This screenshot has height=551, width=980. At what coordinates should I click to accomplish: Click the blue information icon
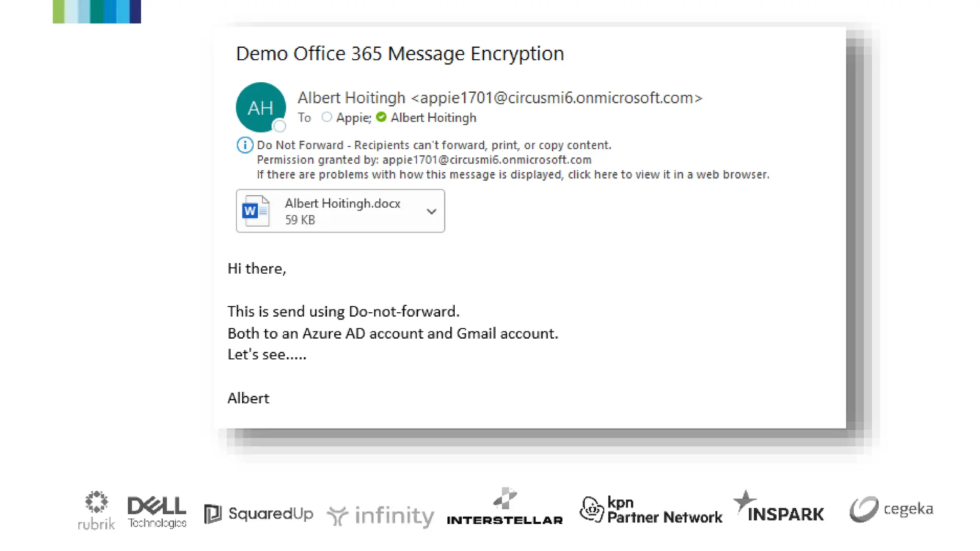coord(245,145)
